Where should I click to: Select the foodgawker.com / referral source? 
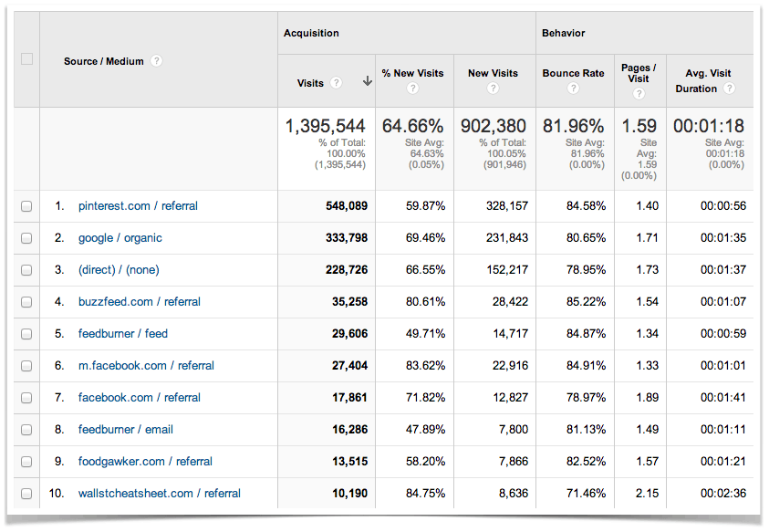click(140, 462)
